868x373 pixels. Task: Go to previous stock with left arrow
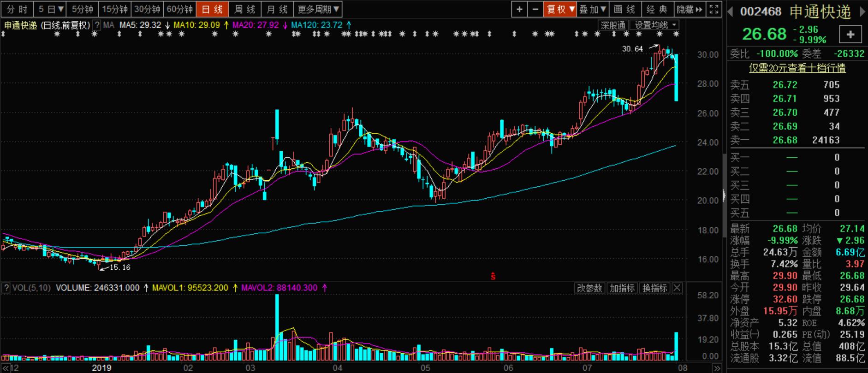pos(730,12)
